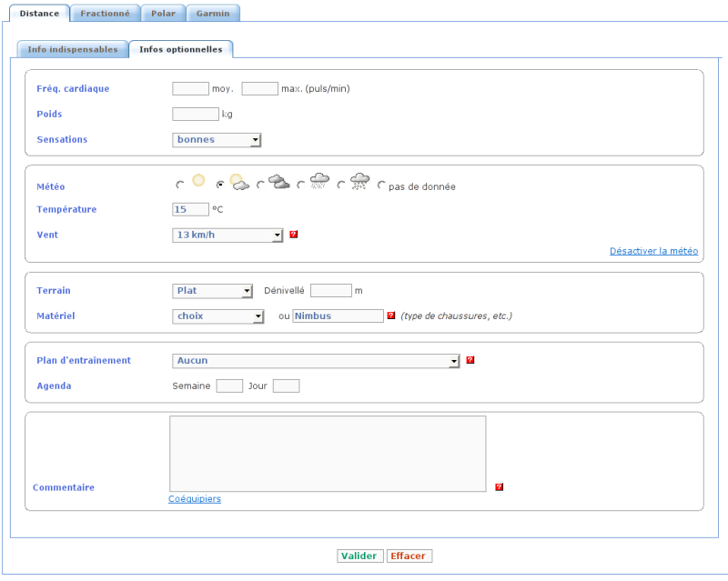Choose the 'pas de donnée' radio option
Viewport: 728px width, 581px height.
click(381, 185)
